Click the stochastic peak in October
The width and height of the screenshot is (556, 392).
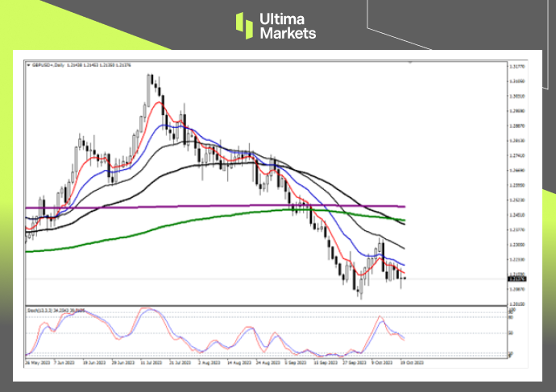[381, 317]
